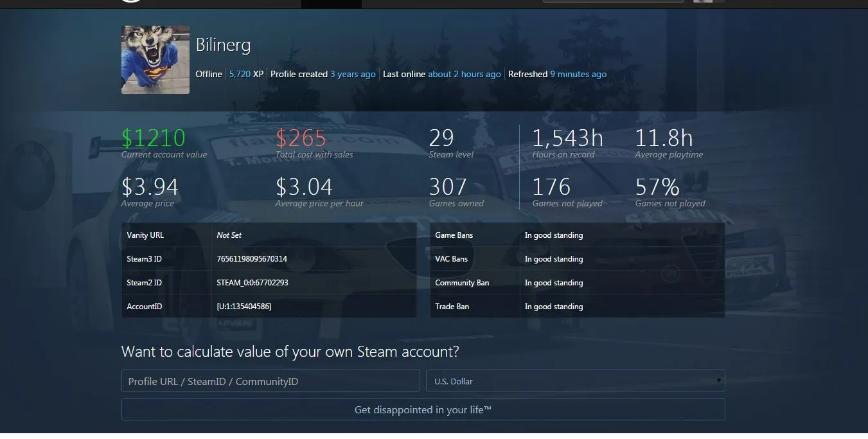This screenshot has height=439, width=868.
Task: Click the $3.94 average price value
Action: tap(150, 186)
